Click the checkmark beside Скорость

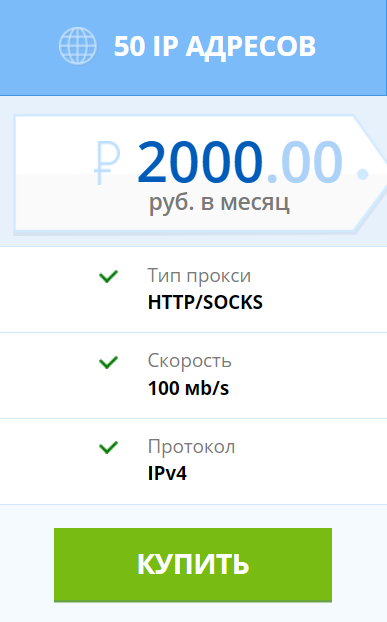click(x=108, y=362)
